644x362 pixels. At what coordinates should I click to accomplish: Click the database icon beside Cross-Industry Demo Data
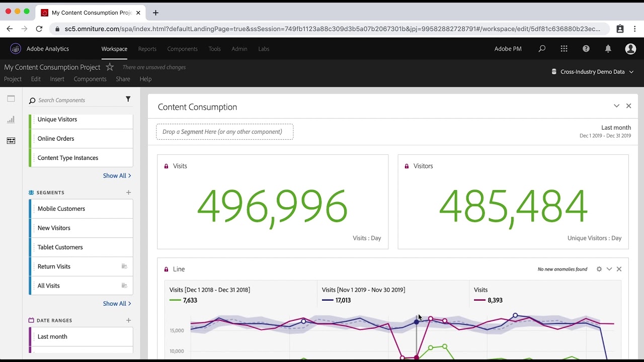tap(554, 72)
